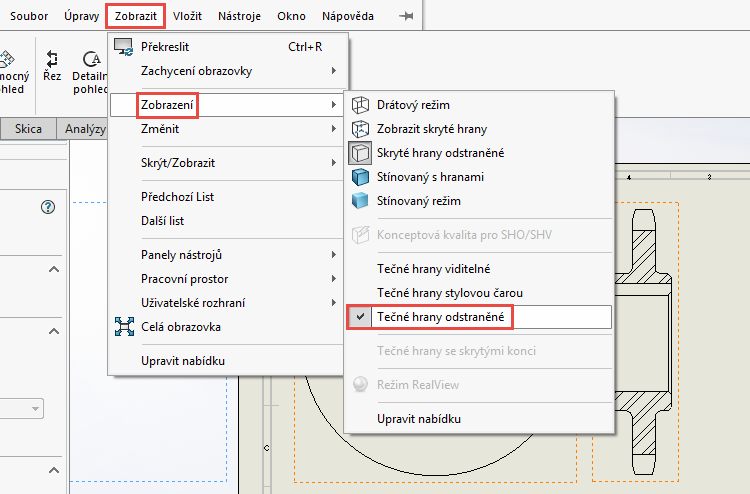750x494 pixels.
Task: Pick the Stínovaný režim cube icon
Action: click(x=360, y=201)
